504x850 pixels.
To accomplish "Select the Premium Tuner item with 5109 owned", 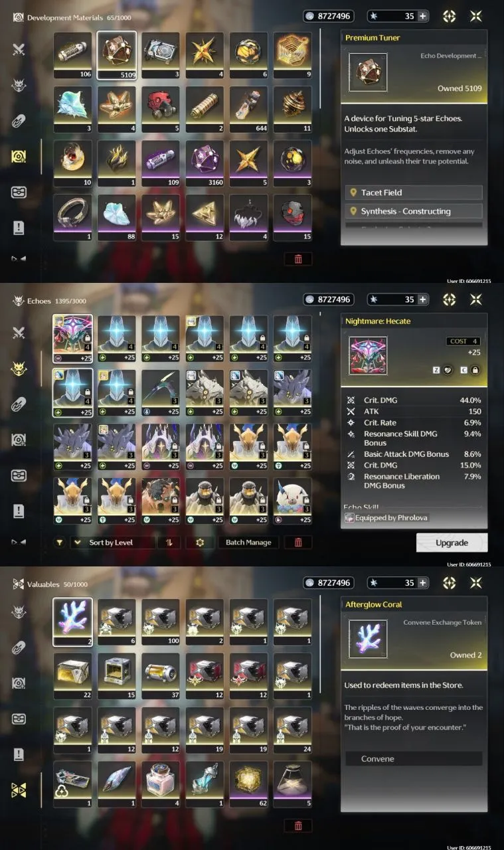I will pyautogui.click(x=117, y=55).
